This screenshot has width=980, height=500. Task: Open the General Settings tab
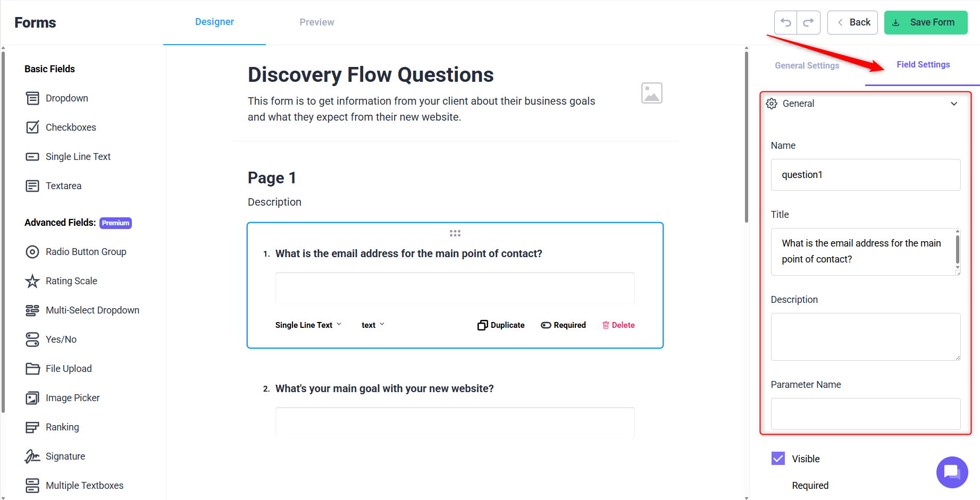(807, 65)
